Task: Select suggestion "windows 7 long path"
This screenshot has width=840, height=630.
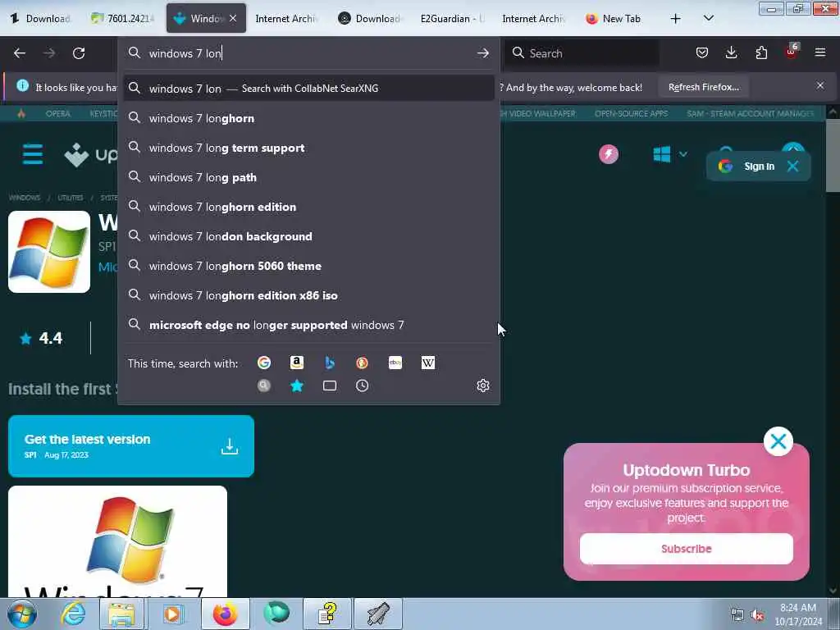Action: [308, 177]
